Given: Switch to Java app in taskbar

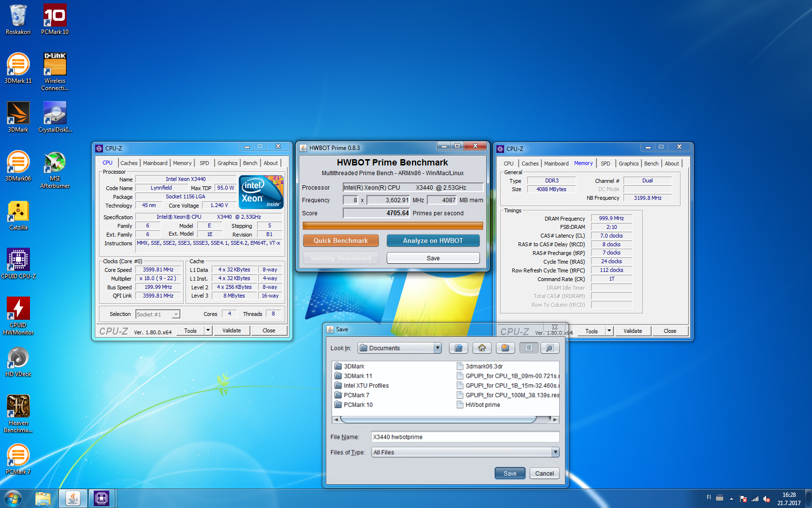Looking at the screenshot, I should (73, 498).
